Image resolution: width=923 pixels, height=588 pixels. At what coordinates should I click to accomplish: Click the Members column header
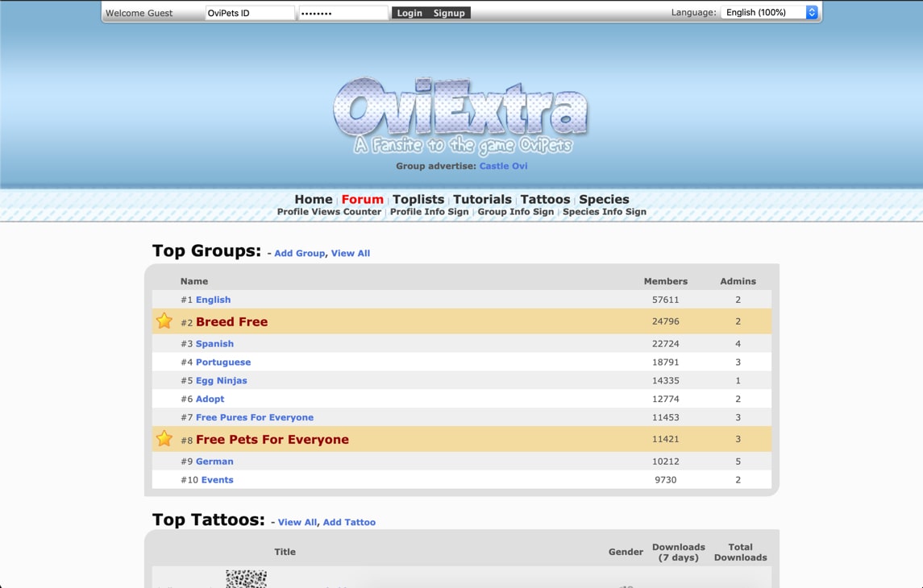tap(665, 281)
